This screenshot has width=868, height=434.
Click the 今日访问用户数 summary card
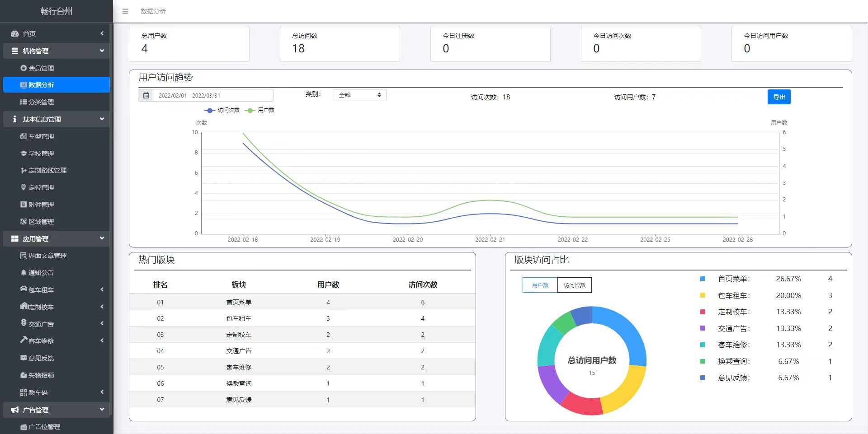click(792, 44)
